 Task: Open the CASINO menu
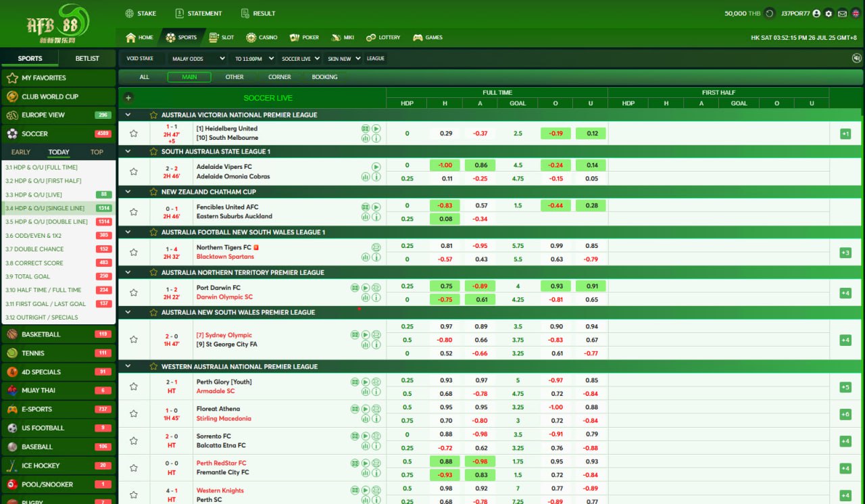pos(262,37)
